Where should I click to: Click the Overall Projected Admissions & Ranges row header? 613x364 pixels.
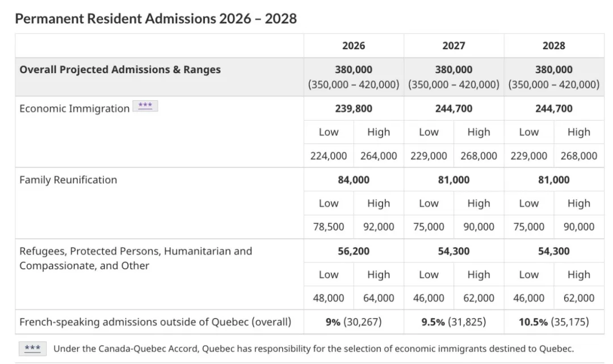pos(120,70)
